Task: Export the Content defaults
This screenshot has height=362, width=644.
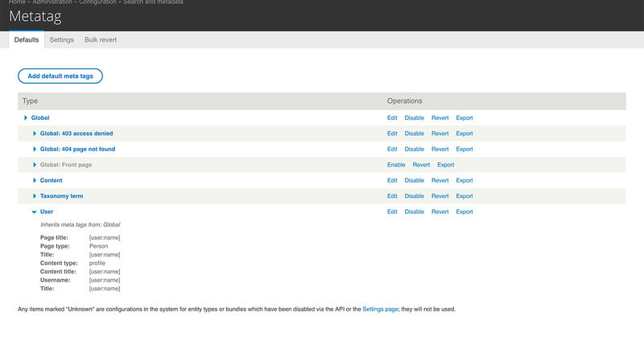Action: click(x=464, y=180)
